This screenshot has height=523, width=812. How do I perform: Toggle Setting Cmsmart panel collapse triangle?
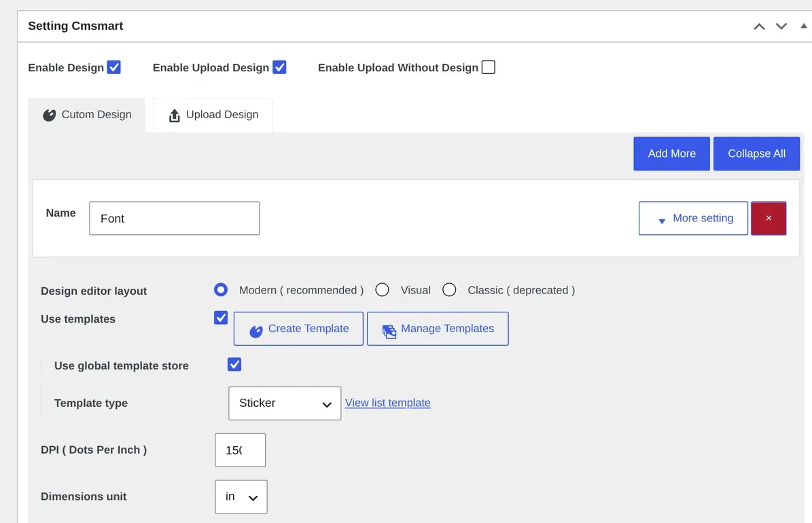point(803,26)
